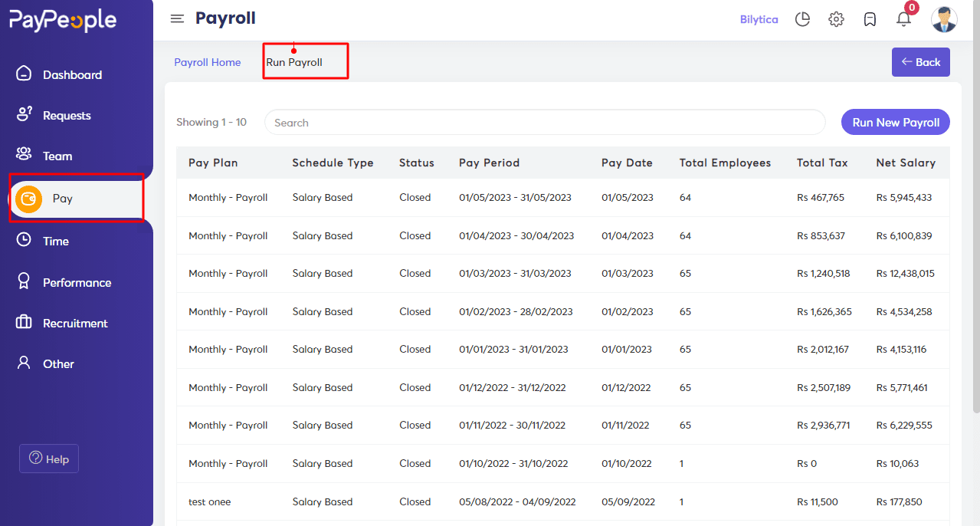
Task: Click total tax Rs 11,500
Action: click(818, 502)
